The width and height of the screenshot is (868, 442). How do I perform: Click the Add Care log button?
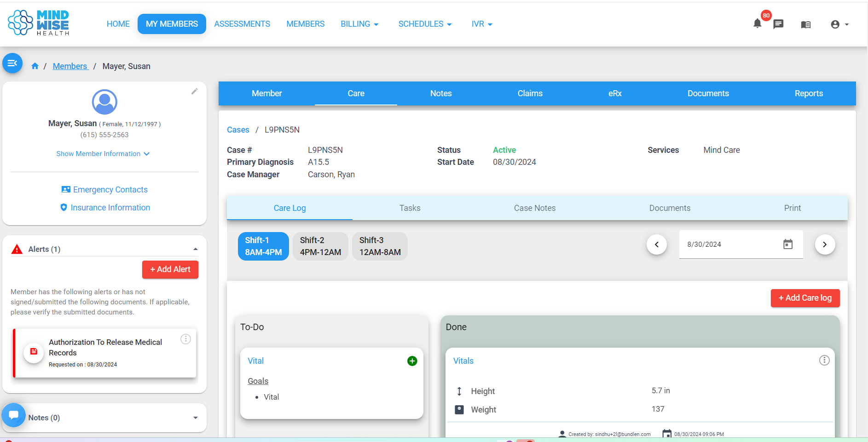[x=805, y=298]
